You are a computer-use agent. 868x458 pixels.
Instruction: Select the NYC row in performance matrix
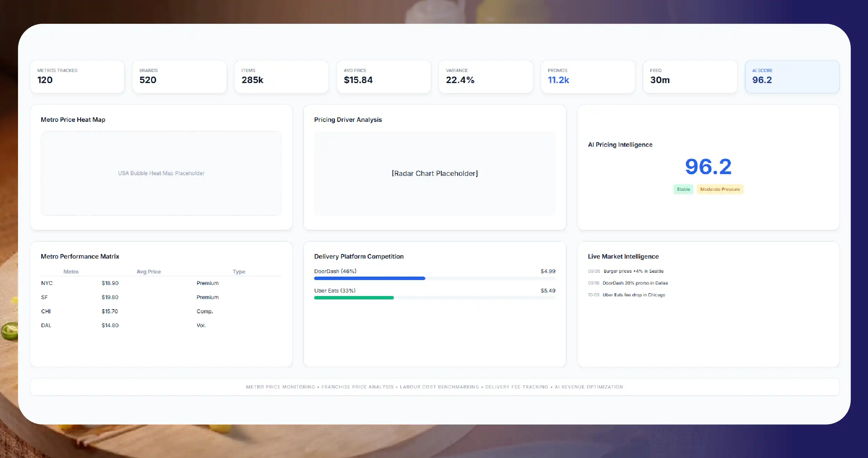161,283
